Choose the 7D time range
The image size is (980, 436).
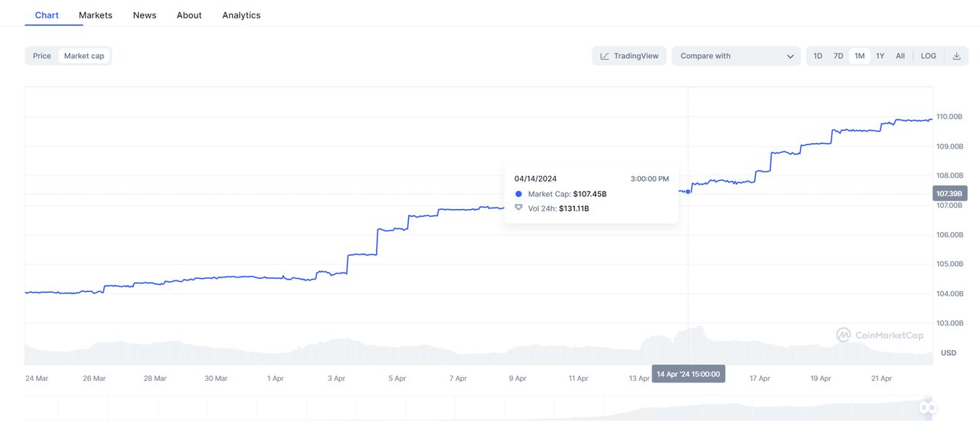(x=838, y=56)
